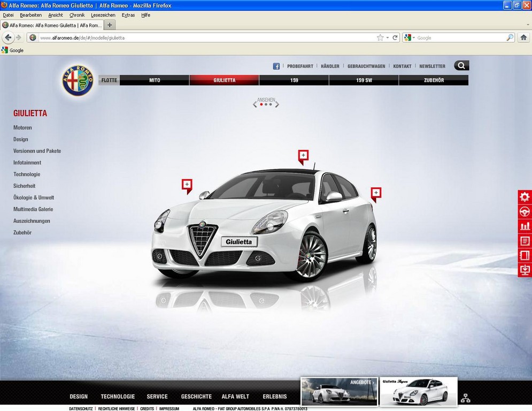Bookmark this page with the star icon

(380, 37)
